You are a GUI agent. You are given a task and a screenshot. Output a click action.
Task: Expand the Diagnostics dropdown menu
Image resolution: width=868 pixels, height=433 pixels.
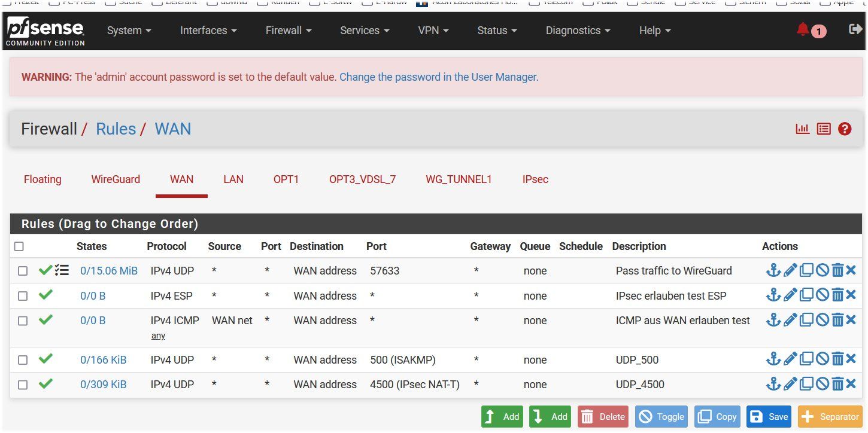click(578, 31)
